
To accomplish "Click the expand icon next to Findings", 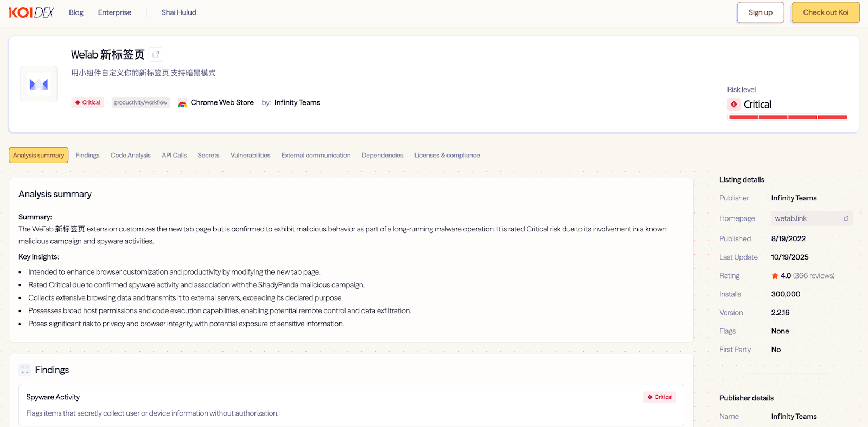I will coord(25,370).
